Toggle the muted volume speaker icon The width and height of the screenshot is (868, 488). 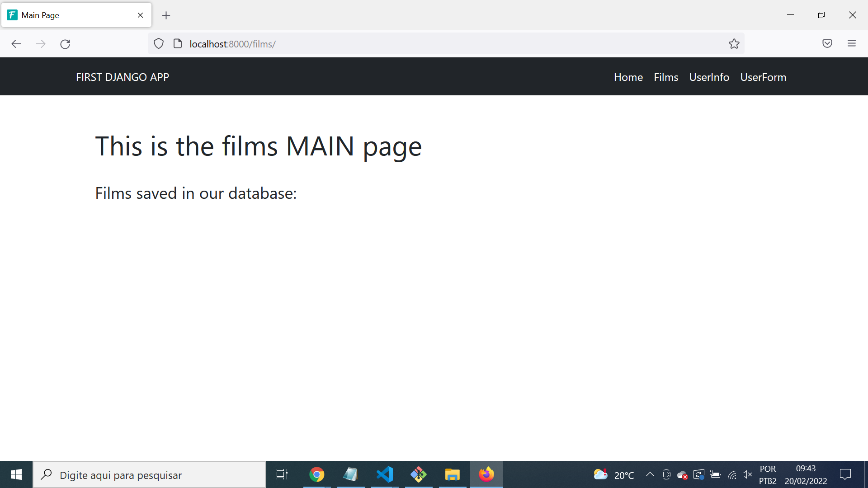point(747,474)
